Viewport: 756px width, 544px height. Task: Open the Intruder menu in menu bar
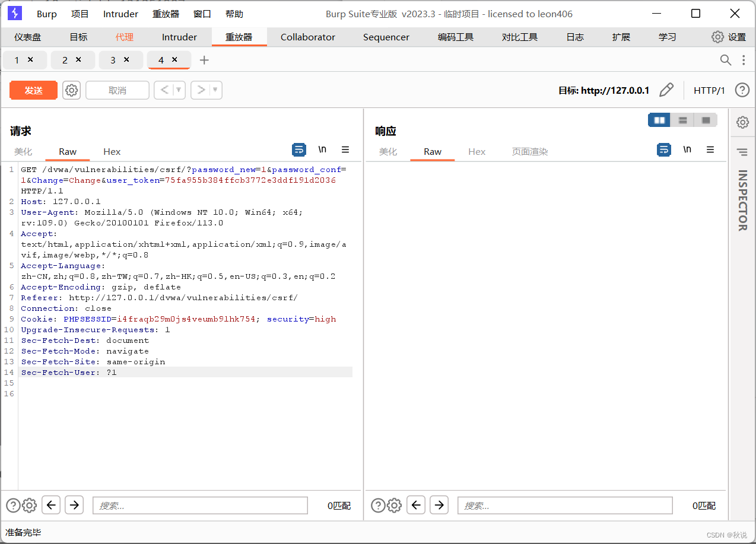tap(120, 14)
